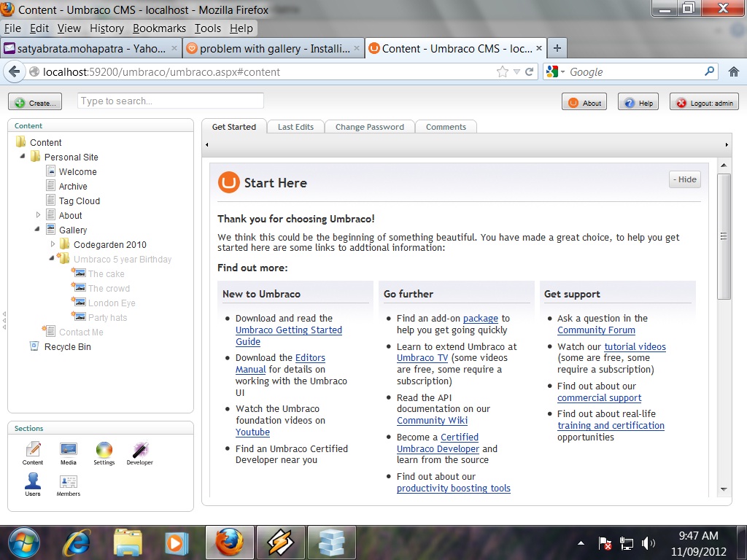Switch to the Last Edits tab

pos(296,127)
